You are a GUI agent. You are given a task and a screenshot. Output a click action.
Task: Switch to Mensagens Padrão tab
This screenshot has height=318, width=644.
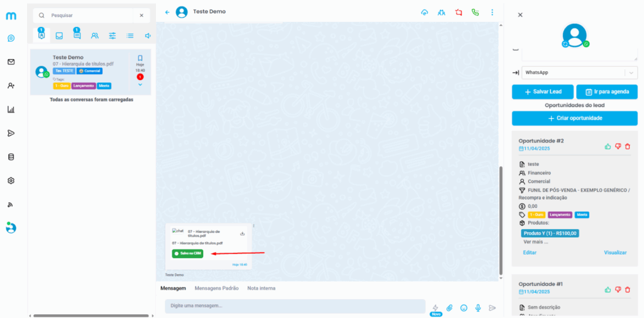(x=216, y=288)
